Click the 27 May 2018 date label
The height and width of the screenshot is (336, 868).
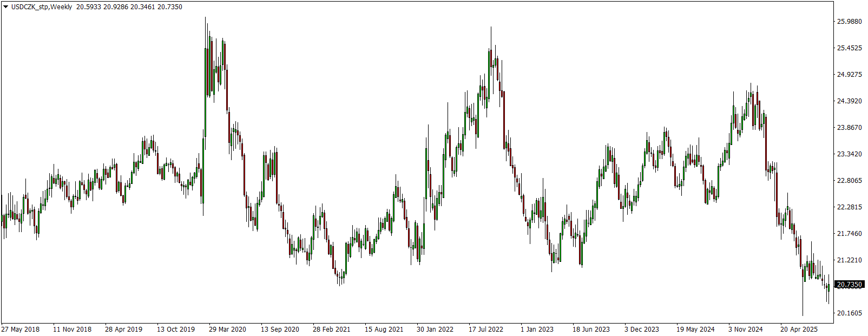coord(21,330)
